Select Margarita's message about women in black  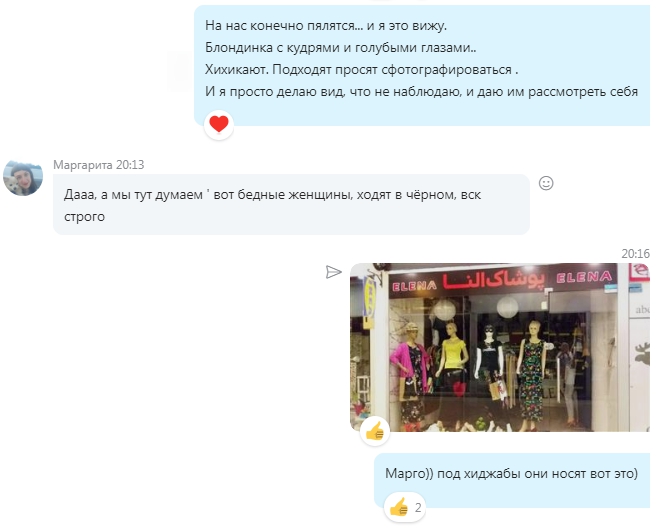click(291, 204)
